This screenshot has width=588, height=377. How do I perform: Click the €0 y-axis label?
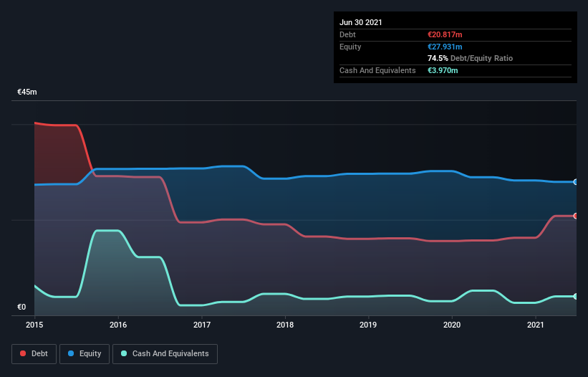(x=21, y=307)
